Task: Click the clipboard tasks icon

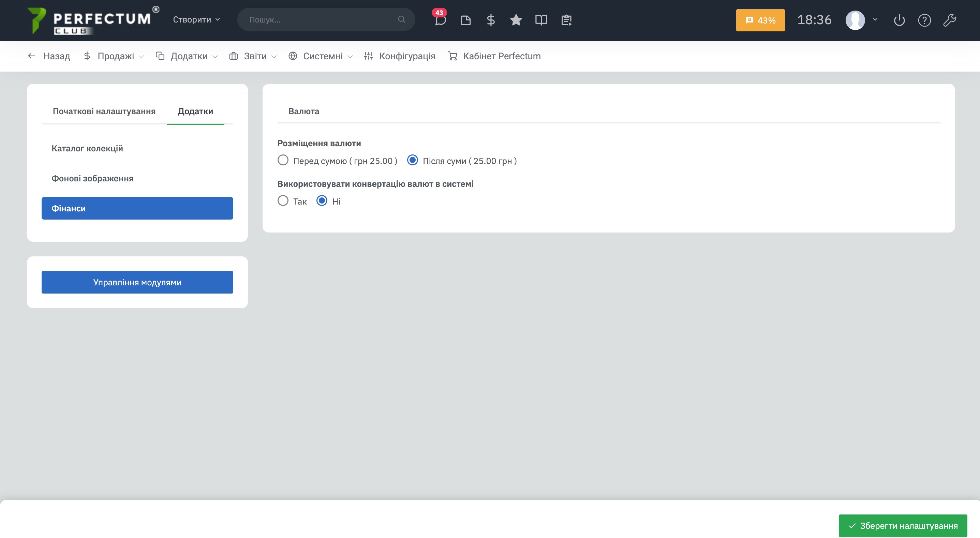Action: tap(566, 20)
